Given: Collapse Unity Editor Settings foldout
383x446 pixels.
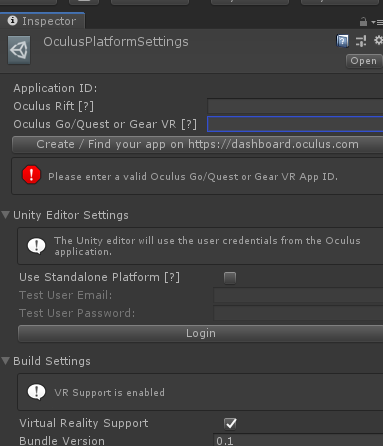Looking at the screenshot, I should click(x=5, y=215).
